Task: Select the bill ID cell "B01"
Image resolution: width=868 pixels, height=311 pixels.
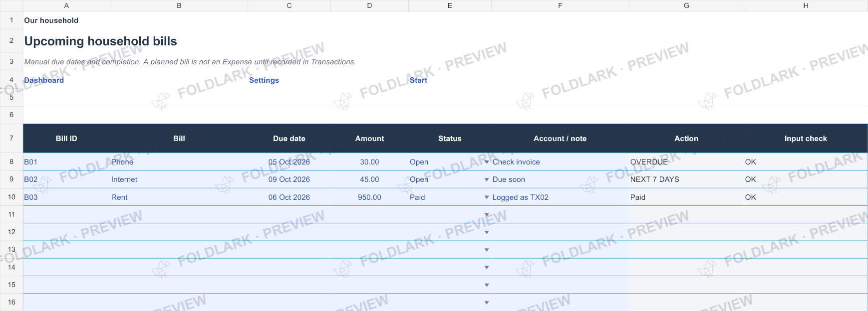Action: 66,162
